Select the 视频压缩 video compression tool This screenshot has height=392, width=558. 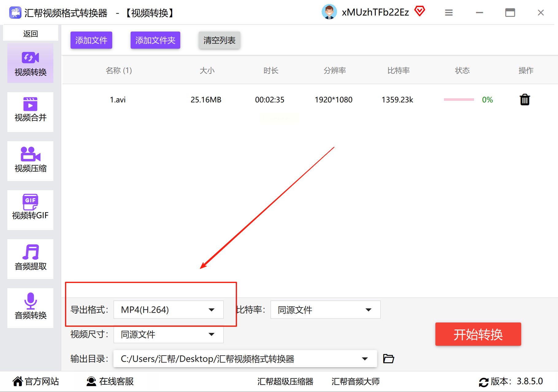[x=30, y=161]
